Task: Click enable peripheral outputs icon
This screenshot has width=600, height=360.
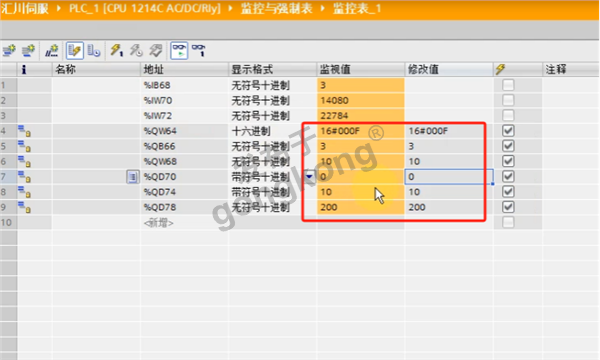Action: click(x=156, y=50)
